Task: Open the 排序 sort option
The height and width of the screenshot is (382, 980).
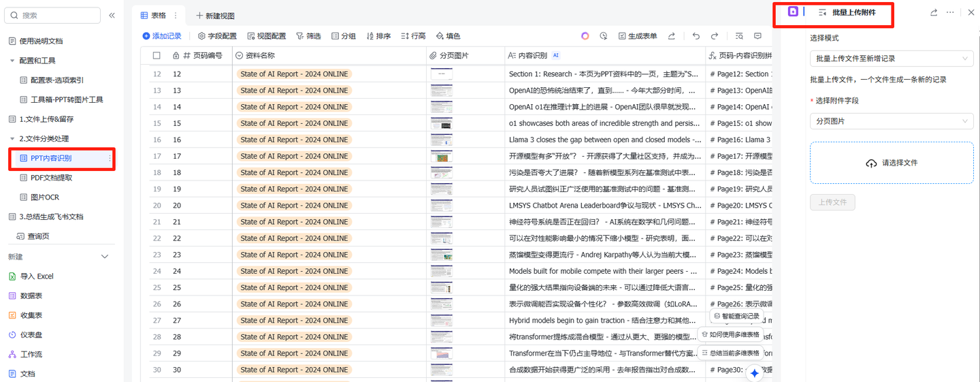Action: [x=378, y=36]
